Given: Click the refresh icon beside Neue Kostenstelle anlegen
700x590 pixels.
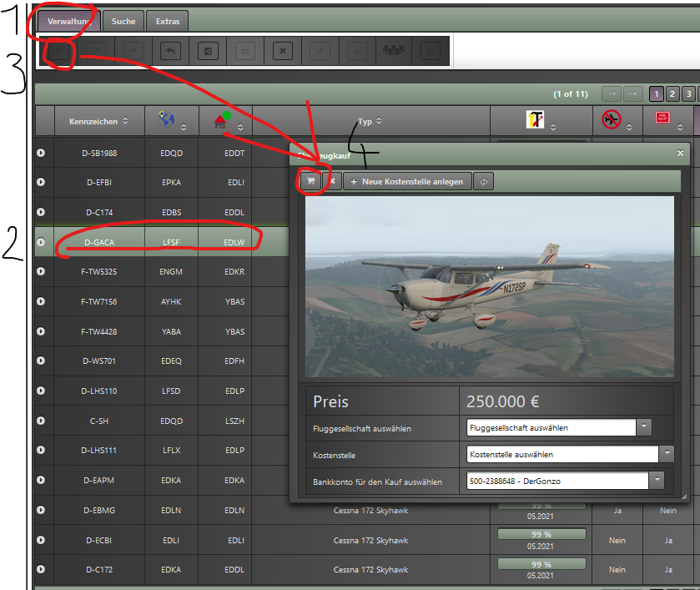Looking at the screenshot, I should click(x=484, y=181).
